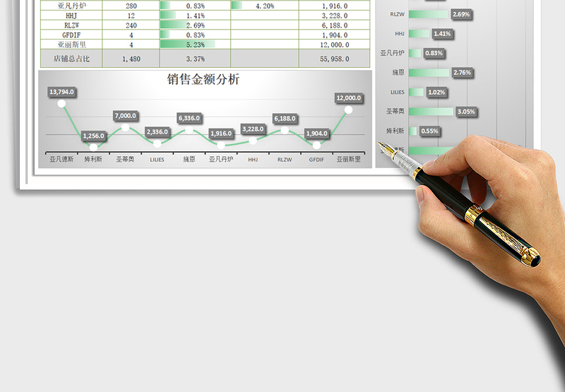The height and width of the screenshot is (392, 565).
Task: Select the 2.76% label in bar chart
Action: click(463, 73)
